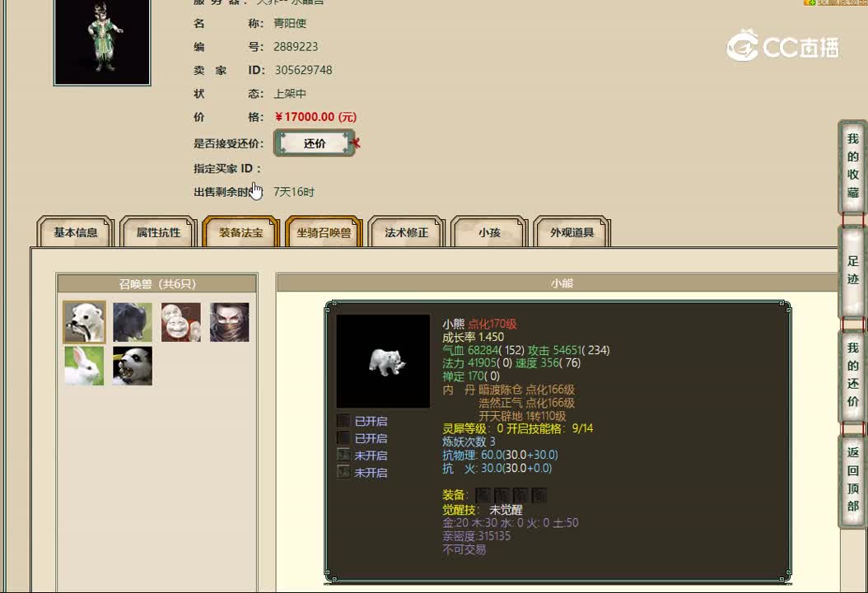The width and height of the screenshot is (868, 593).
Task: Click the 速度 356 stat
Action: tap(548, 363)
